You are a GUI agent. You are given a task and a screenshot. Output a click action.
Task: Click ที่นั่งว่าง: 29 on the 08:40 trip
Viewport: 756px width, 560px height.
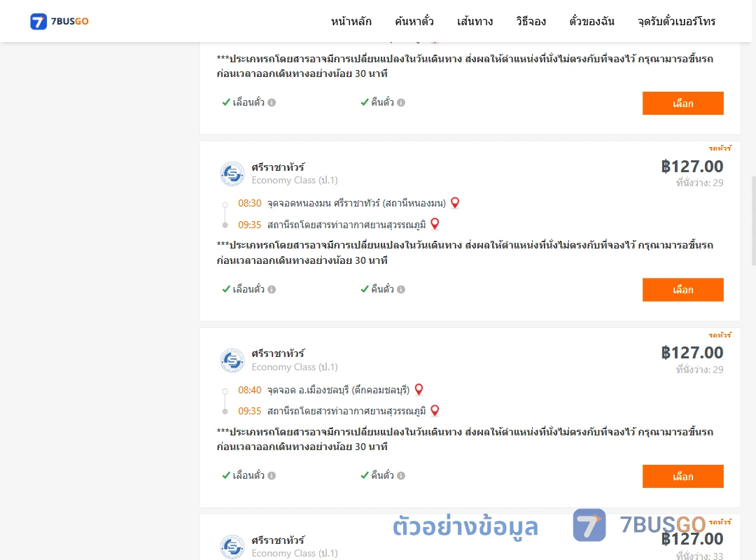pyautogui.click(x=699, y=370)
